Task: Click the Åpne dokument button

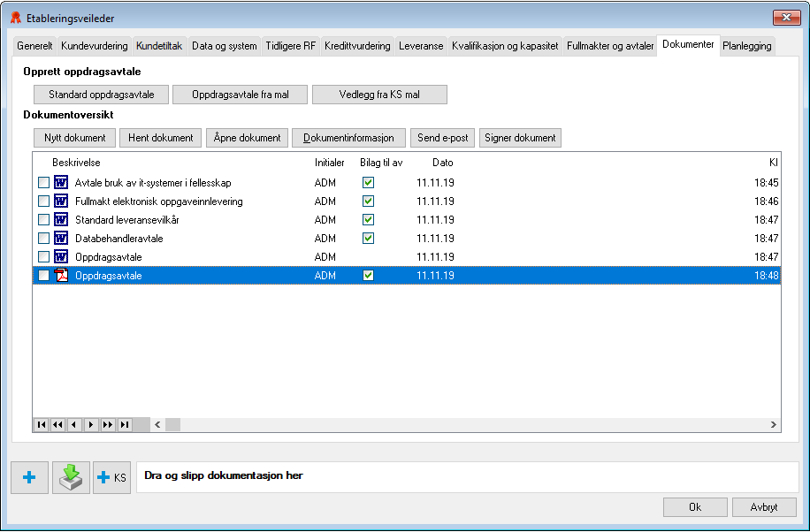Action: pos(247,138)
